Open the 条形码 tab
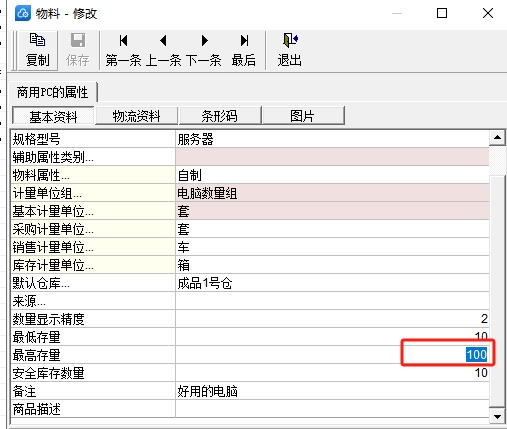The width and height of the screenshot is (507, 429). click(220, 116)
